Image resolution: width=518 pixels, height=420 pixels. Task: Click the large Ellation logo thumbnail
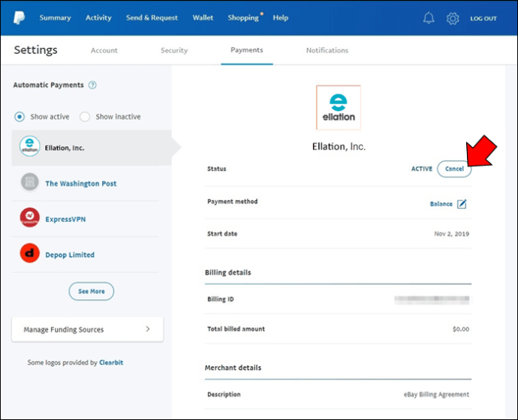[x=338, y=108]
